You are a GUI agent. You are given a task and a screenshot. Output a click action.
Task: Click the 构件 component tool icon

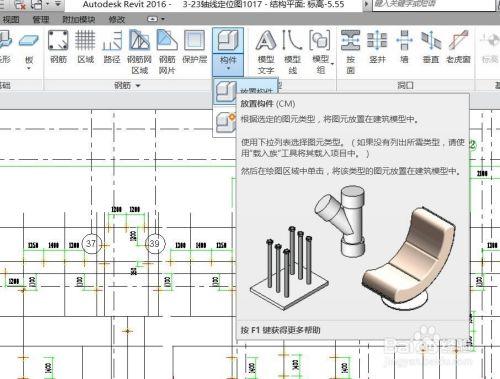pos(228,41)
